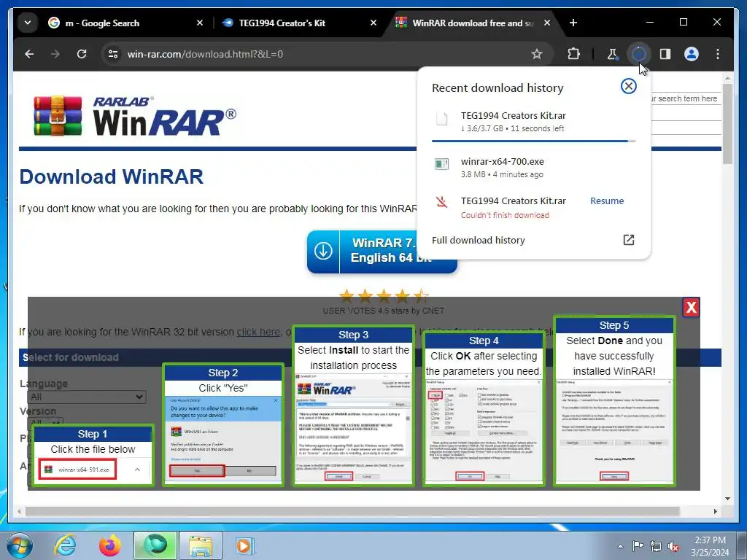Viewport: 747px width, 560px height.
Task: Bookmark this page with the star icon
Action: click(x=536, y=54)
